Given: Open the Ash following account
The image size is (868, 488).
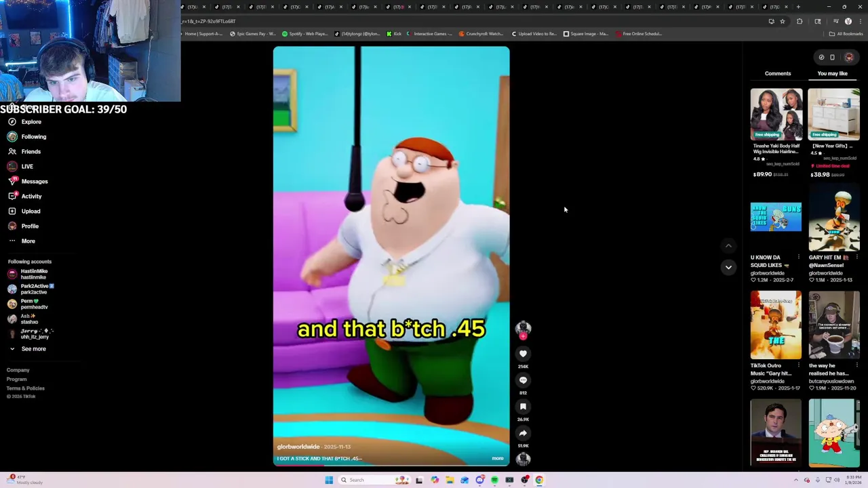Looking at the screenshot, I should [x=24, y=319].
